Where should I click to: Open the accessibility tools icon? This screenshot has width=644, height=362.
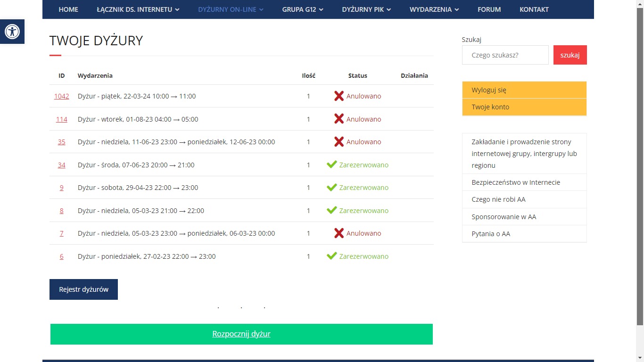(x=12, y=32)
